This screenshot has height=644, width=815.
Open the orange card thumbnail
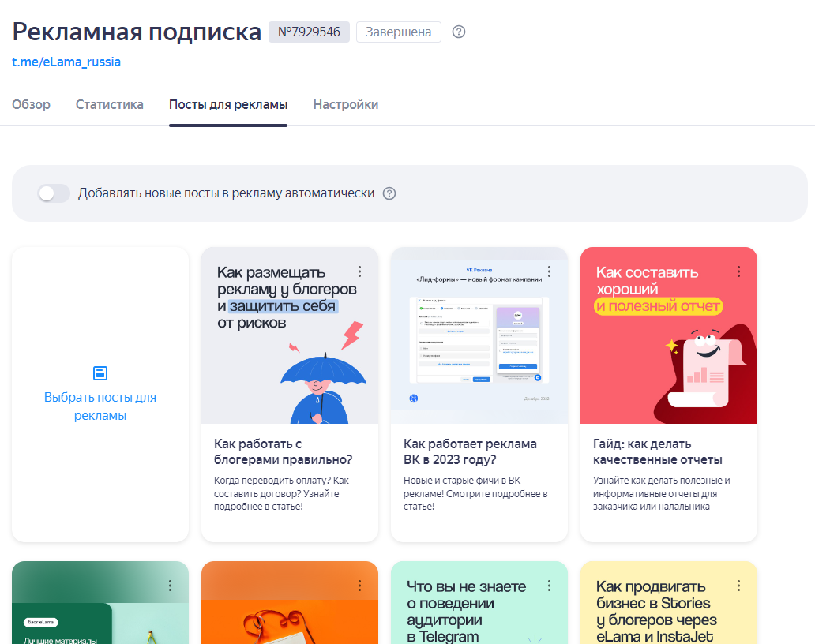[290, 602]
